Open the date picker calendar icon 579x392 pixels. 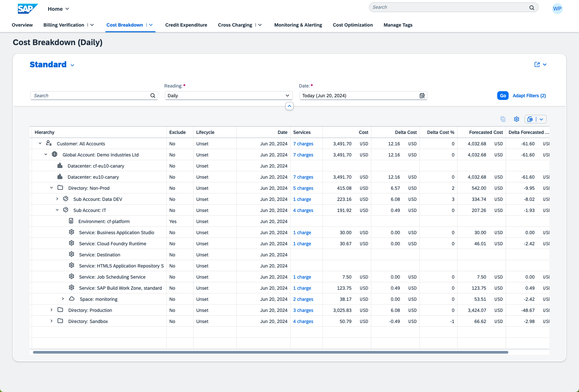(422, 96)
